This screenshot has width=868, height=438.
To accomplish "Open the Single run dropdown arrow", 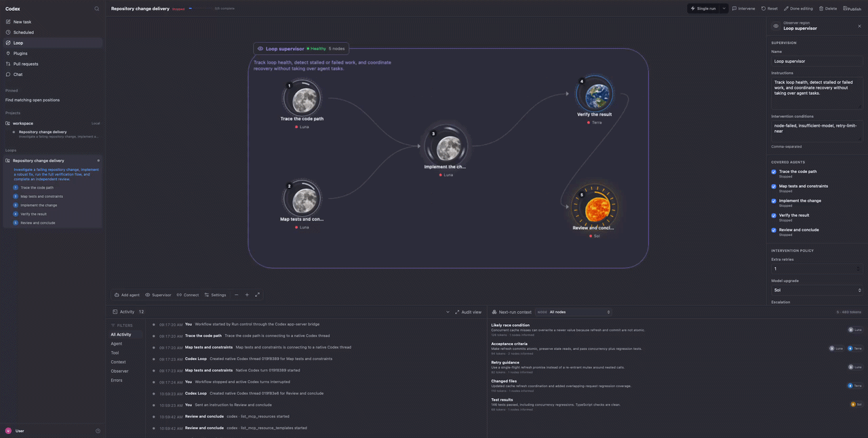I will click(x=724, y=8).
